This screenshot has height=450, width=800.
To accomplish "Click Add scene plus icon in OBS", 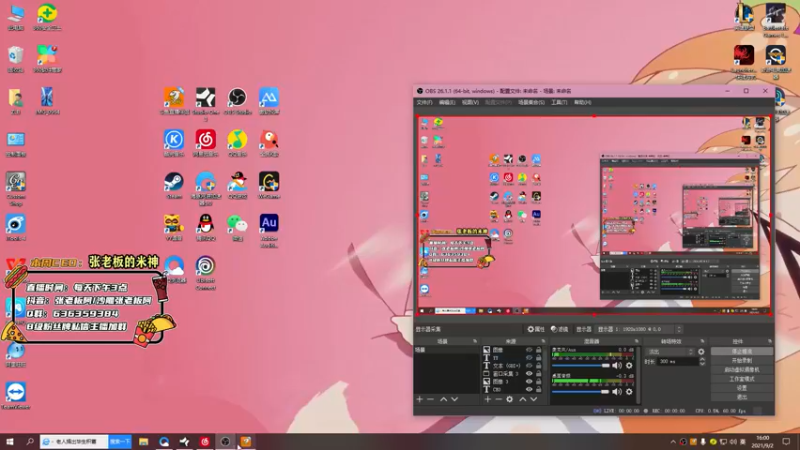I will coord(419,399).
